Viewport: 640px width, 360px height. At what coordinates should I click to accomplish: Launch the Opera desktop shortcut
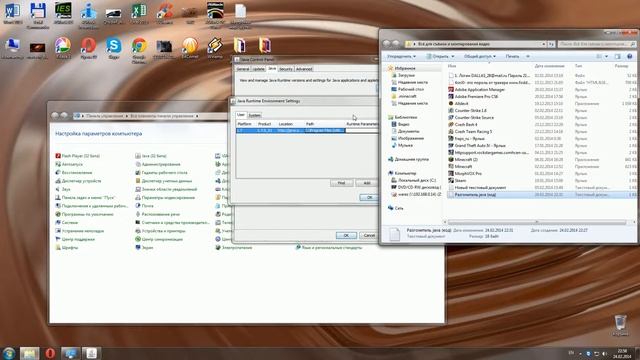point(88,47)
